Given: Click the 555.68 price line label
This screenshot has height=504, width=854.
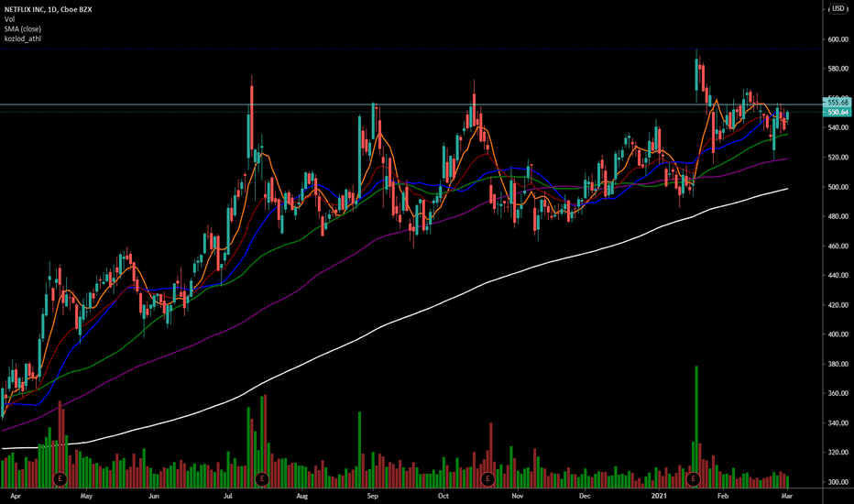Looking at the screenshot, I should 838,103.
